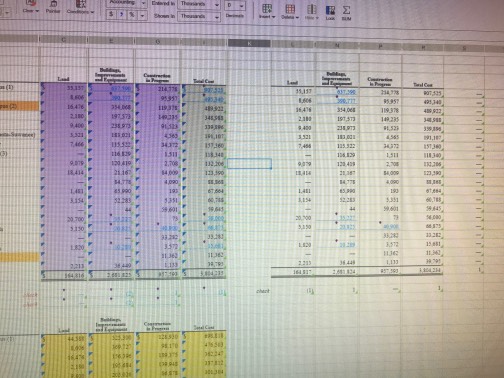The height and width of the screenshot is (378, 504).
Task: Select the column P header
Action: click(x=380, y=46)
